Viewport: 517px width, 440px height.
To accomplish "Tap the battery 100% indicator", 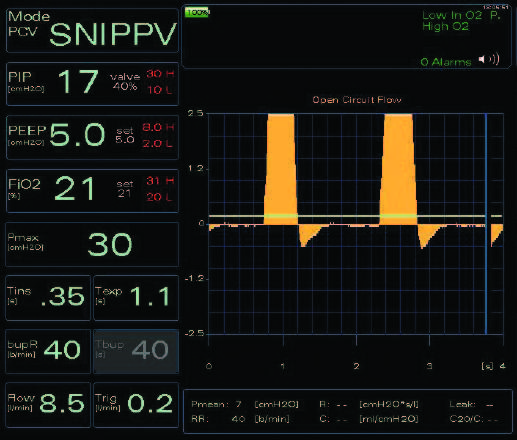I will 197,13.
